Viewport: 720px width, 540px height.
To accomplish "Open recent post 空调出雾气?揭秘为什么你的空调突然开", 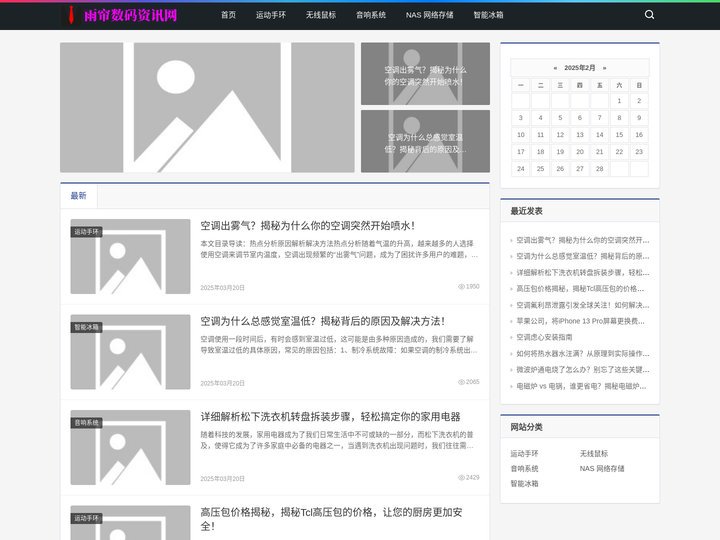I will (x=583, y=240).
